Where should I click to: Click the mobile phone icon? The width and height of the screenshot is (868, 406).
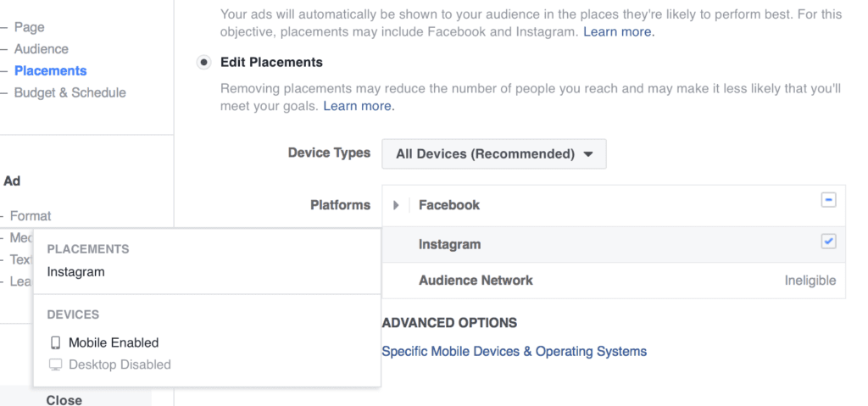click(x=55, y=343)
